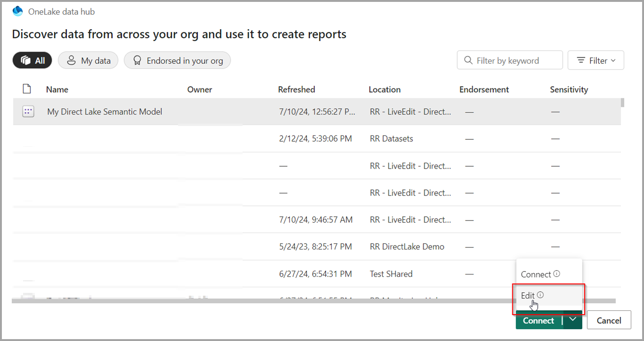
Task: Open the Filter dropdown
Action: pyautogui.click(x=596, y=60)
